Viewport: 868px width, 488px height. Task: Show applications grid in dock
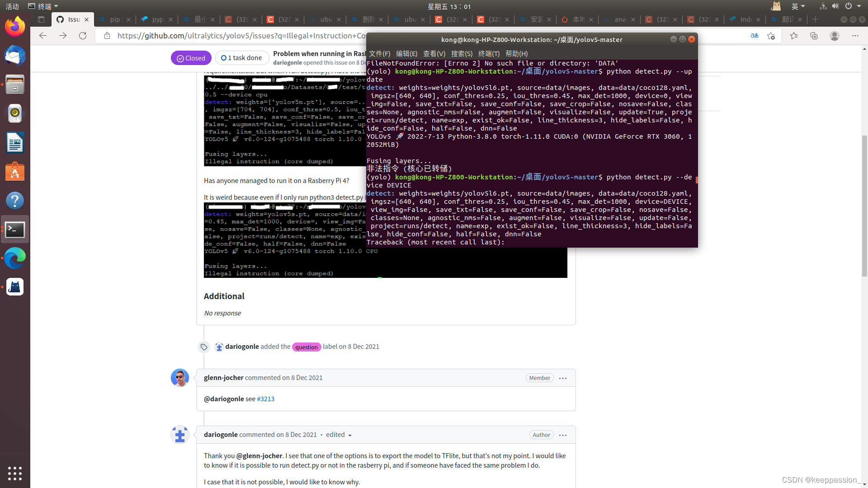point(15,473)
